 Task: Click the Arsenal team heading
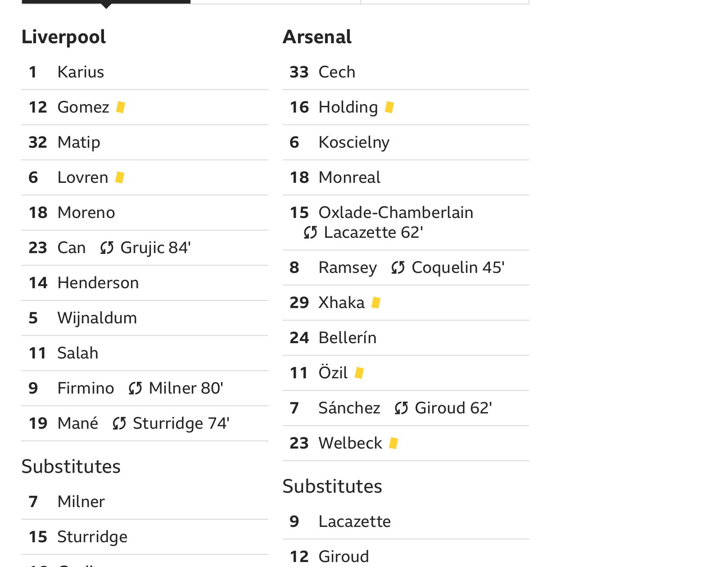click(x=317, y=37)
